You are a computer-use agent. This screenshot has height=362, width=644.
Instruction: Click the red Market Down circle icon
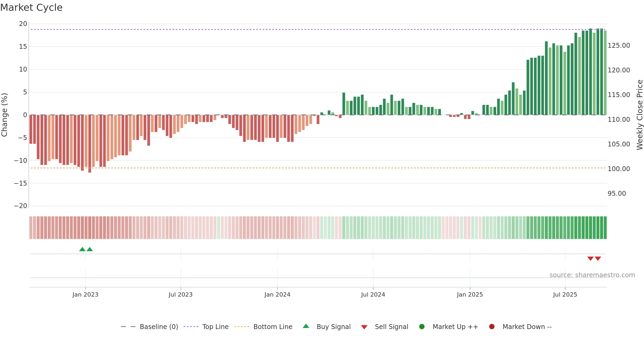[x=492, y=327]
